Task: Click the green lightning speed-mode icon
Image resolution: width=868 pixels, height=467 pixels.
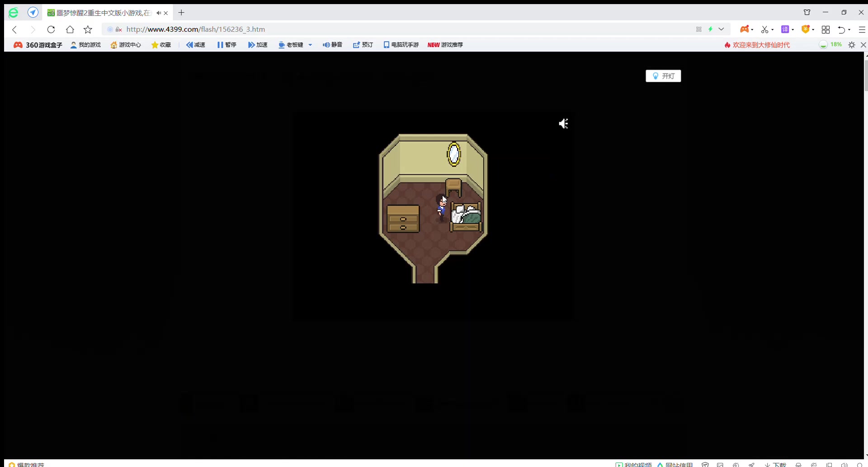Action: (710, 29)
